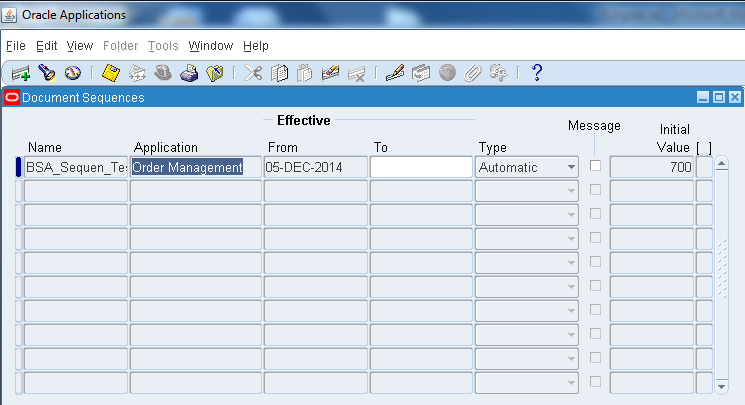Screen dimensions: 745x405
Task: Click the Oracle logo on Document Sequences title
Action: click(x=12, y=97)
